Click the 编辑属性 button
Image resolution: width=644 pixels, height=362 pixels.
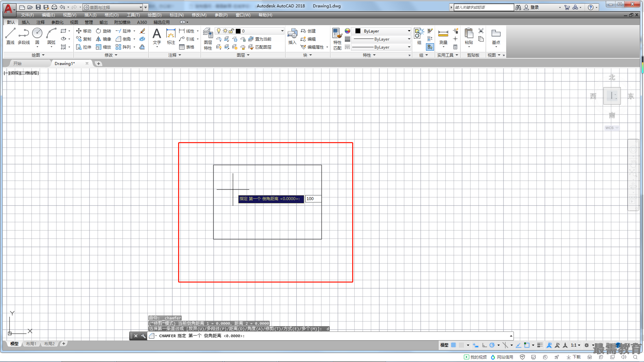pos(313,47)
